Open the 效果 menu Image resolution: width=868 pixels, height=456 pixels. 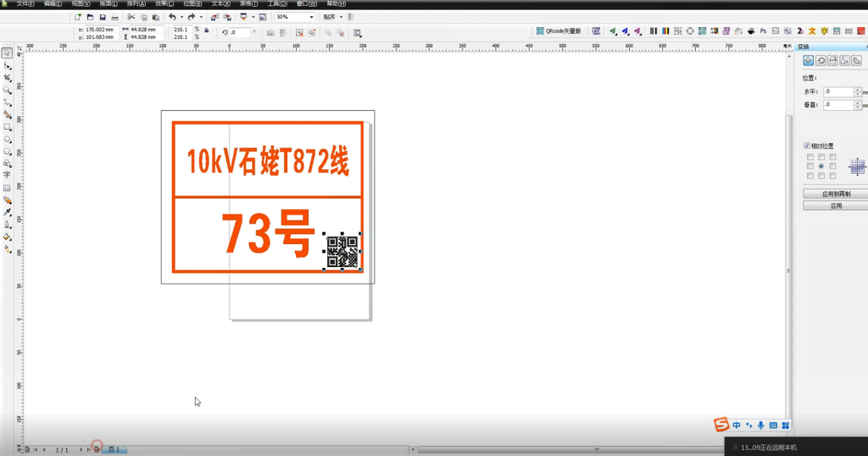coord(164,3)
